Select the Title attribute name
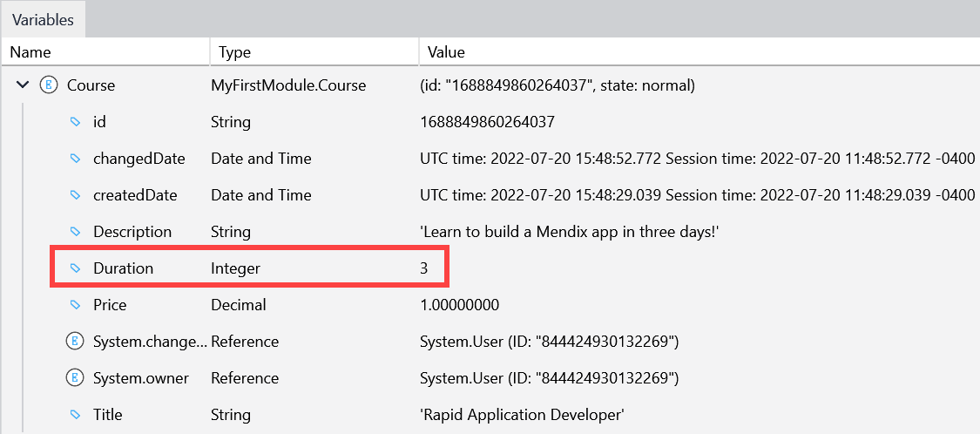The height and width of the screenshot is (434, 980). coord(107,415)
